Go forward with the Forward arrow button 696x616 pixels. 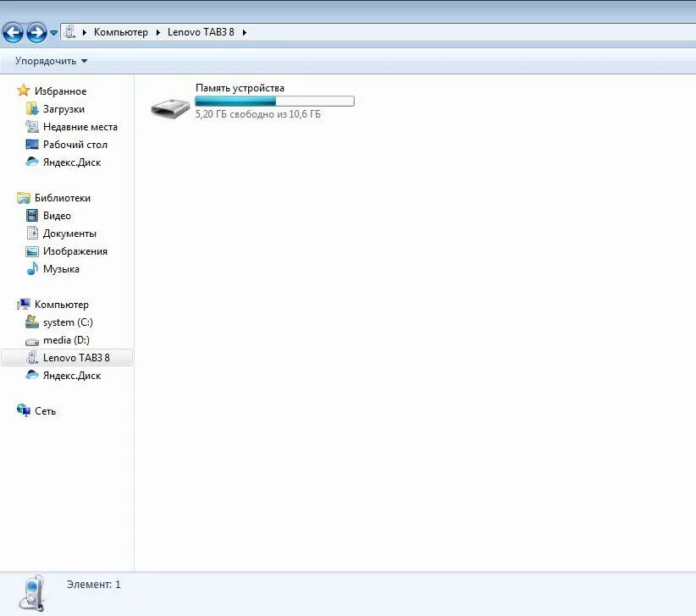pyautogui.click(x=36, y=32)
